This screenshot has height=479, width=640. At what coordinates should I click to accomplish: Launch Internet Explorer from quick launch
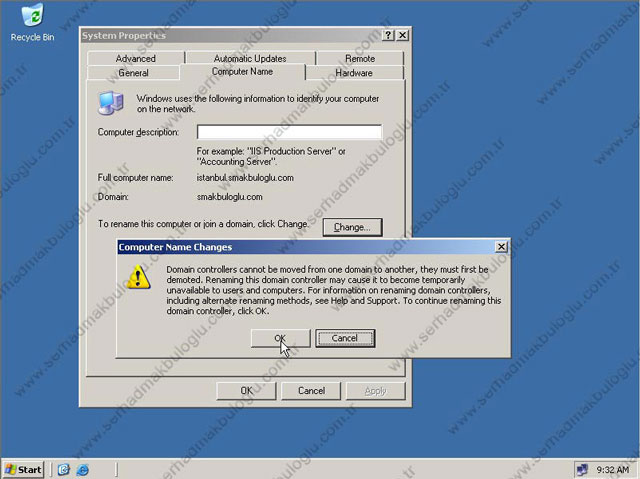pyautogui.click(x=82, y=470)
